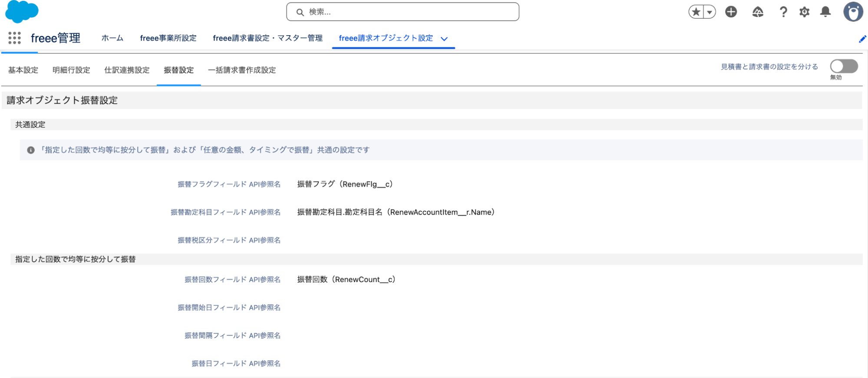868x378 pixels.
Task: Open the freee事業所設定 tab
Action: (168, 38)
